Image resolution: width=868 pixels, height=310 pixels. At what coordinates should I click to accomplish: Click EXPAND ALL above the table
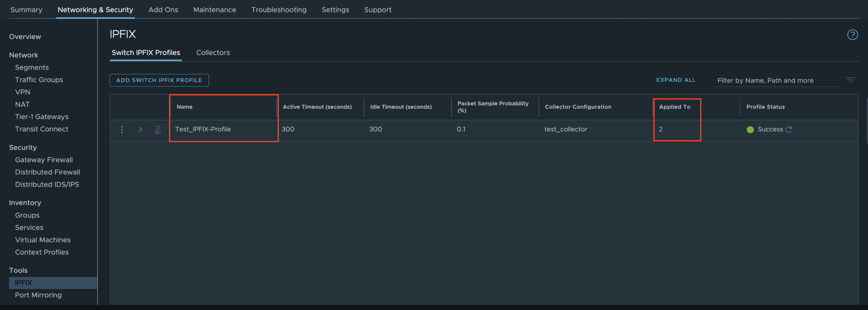pyautogui.click(x=676, y=80)
